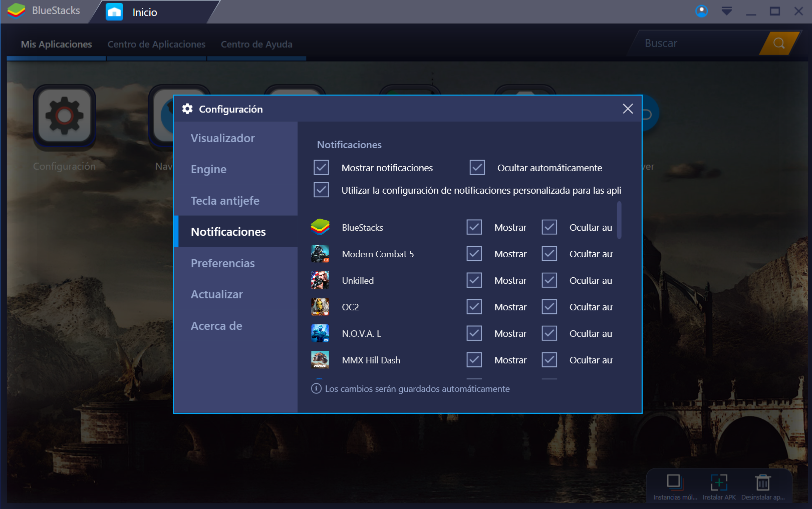
Task: Click Desinstalar apps button
Action: coord(762,485)
